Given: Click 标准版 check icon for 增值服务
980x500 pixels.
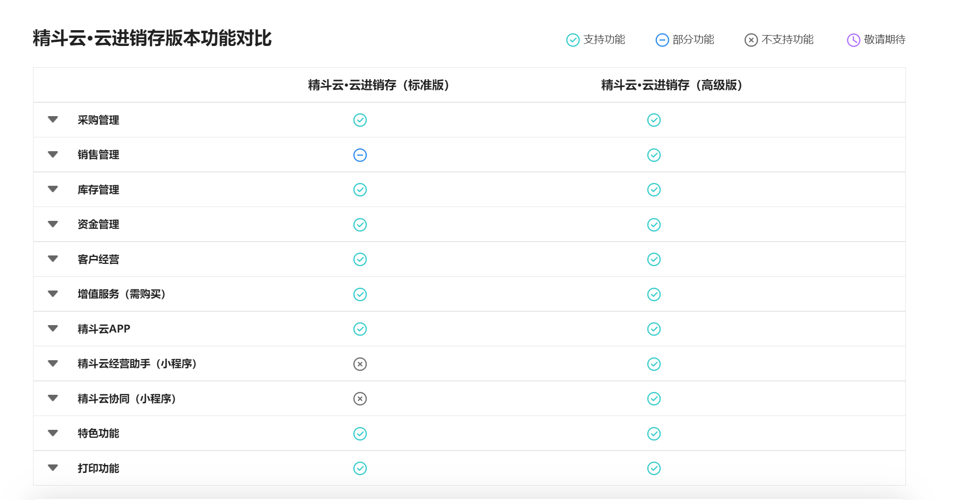Looking at the screenshot, I should pos(360,294).
